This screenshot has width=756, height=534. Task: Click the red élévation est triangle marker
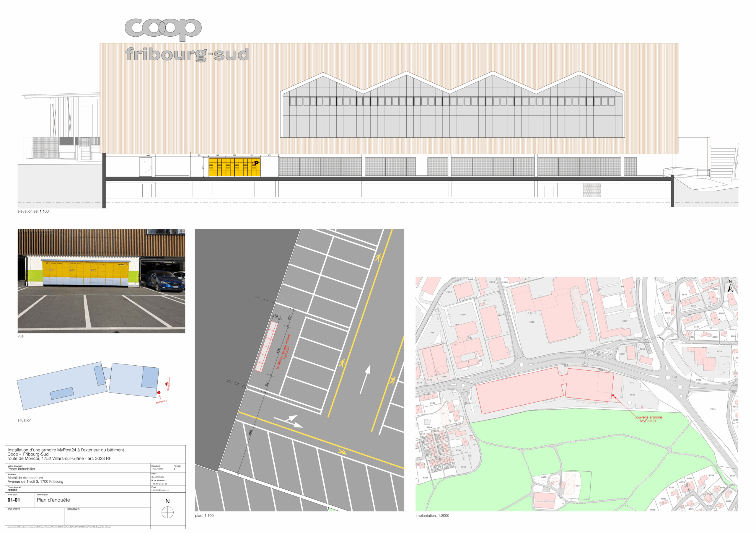tap(166, 384)
